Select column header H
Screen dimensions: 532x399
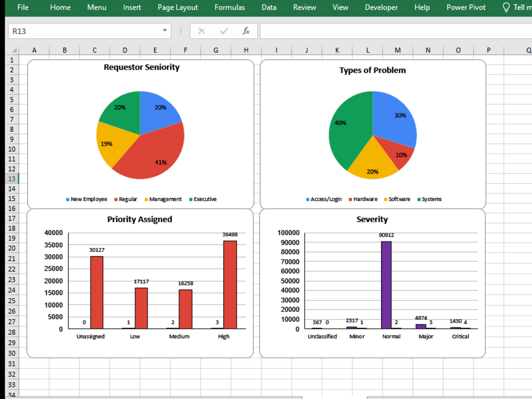pos(246,49)
